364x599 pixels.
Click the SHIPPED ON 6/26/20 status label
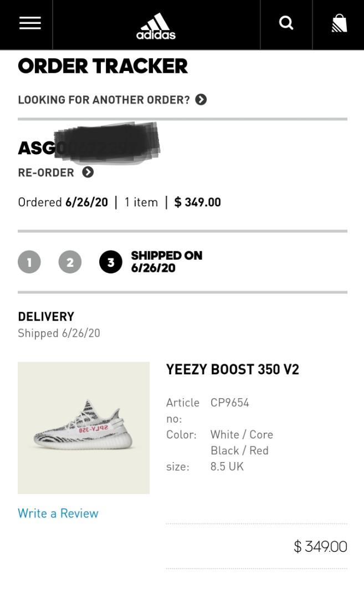pyautogui.click(x=166, y=262)
